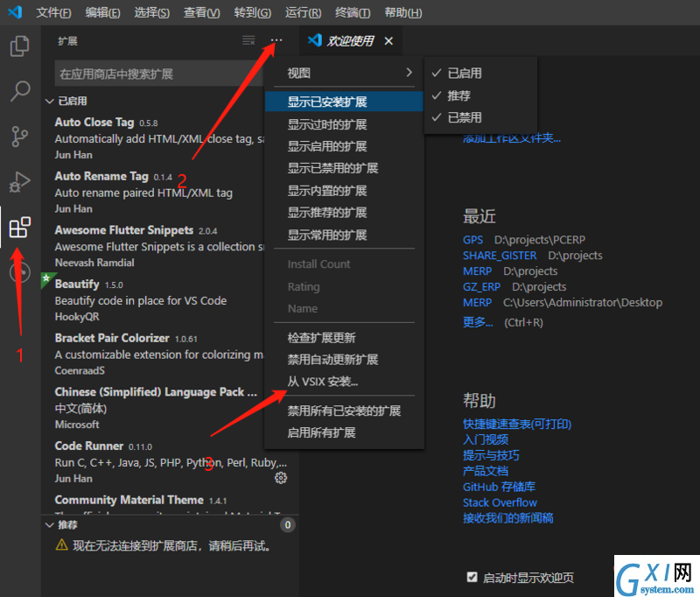Open 快捷键速查表(可打印) help link
The image size is (700, 597).
517,424
